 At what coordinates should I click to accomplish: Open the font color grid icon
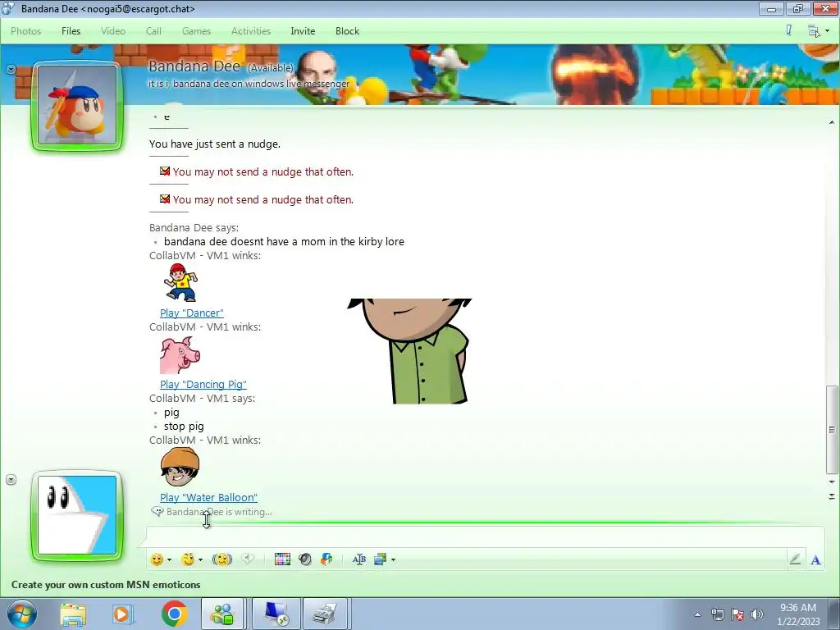tap(282, 559)
